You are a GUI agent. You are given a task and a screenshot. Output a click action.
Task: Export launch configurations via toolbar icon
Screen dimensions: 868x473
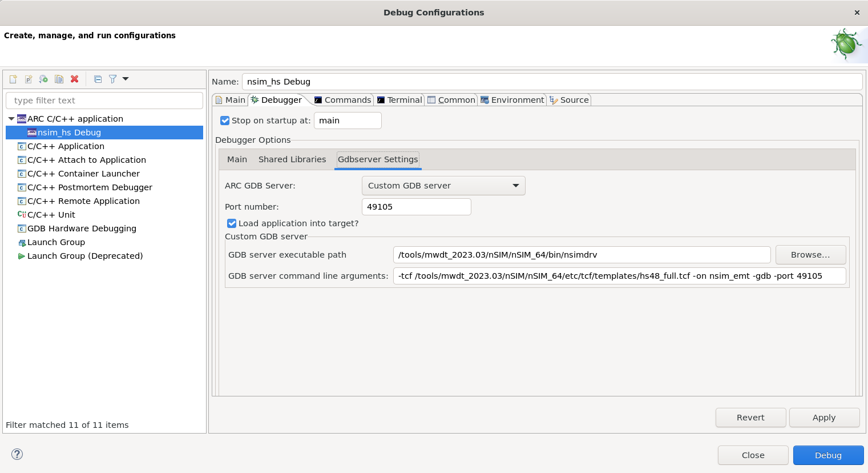[43, 79]
